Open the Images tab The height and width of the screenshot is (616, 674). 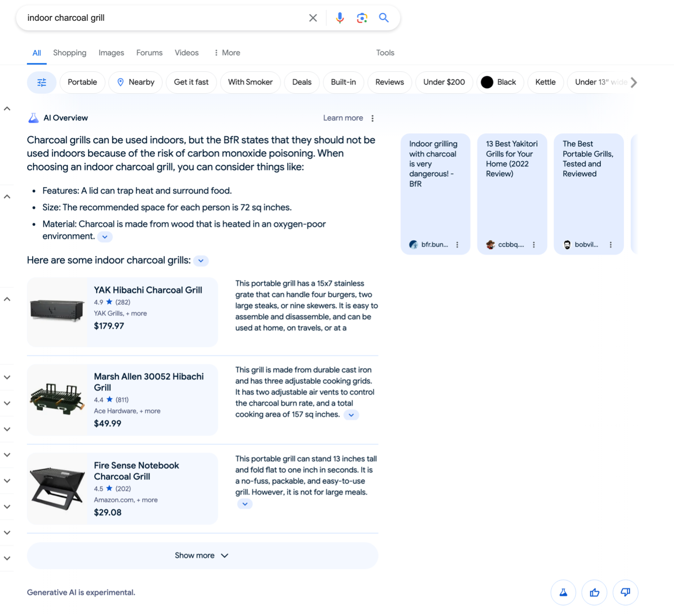(x=111, y=53)
